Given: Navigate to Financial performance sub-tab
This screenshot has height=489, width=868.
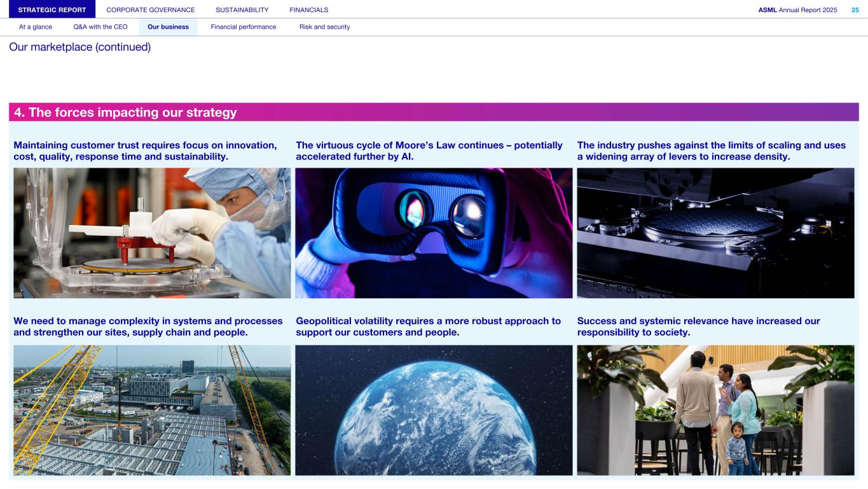Looking at the screenshot, I should pos(244,27).
